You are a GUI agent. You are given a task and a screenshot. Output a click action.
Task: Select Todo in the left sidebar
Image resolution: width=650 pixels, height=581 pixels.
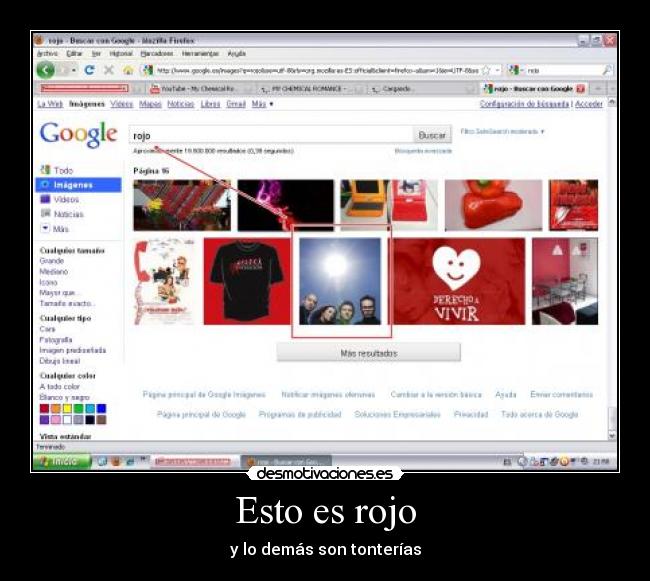click(57, 170)
